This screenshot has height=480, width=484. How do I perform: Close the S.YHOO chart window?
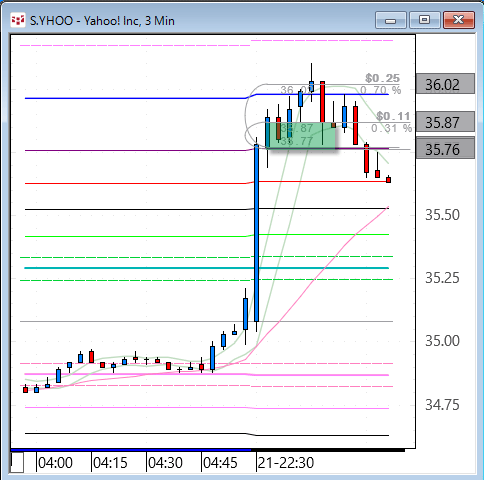tap(459, 20)
